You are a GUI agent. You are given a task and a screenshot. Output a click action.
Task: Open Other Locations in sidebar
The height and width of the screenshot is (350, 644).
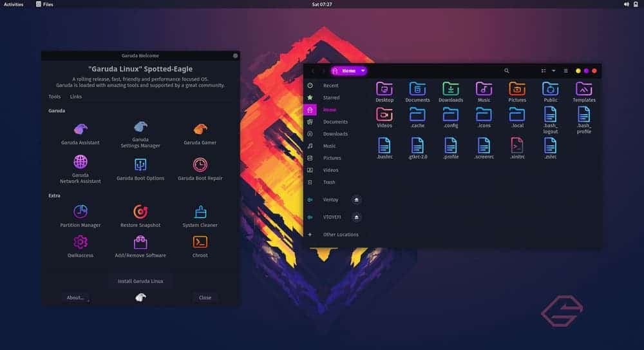tap(335, 235)
